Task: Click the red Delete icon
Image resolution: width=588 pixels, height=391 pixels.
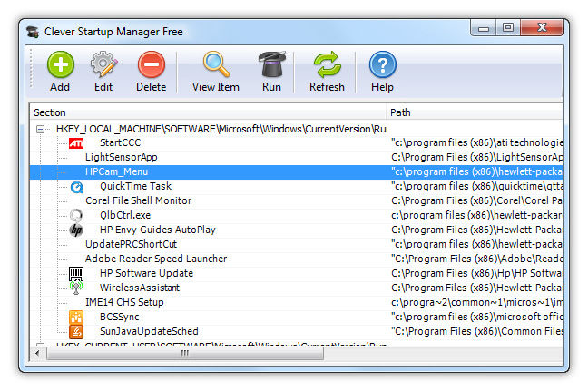Action: tap(152, 64)
